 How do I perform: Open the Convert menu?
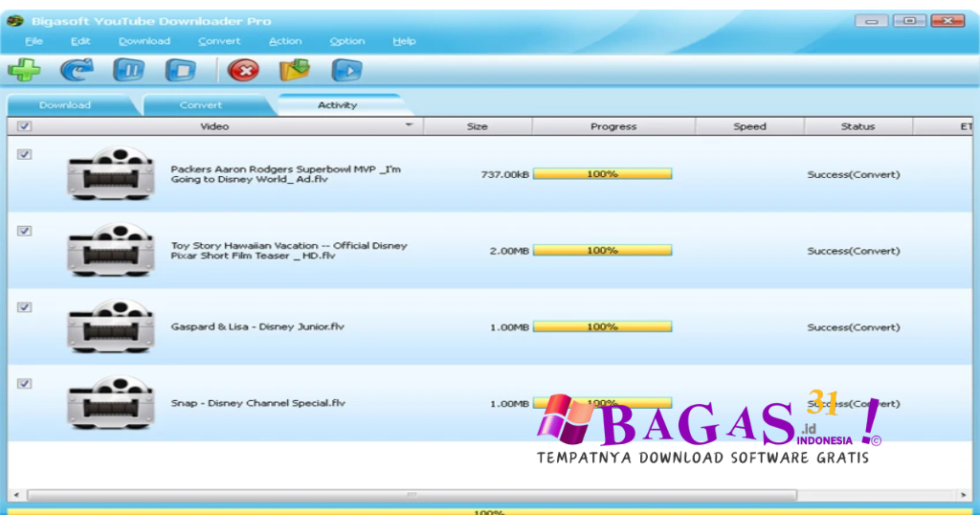219,41
